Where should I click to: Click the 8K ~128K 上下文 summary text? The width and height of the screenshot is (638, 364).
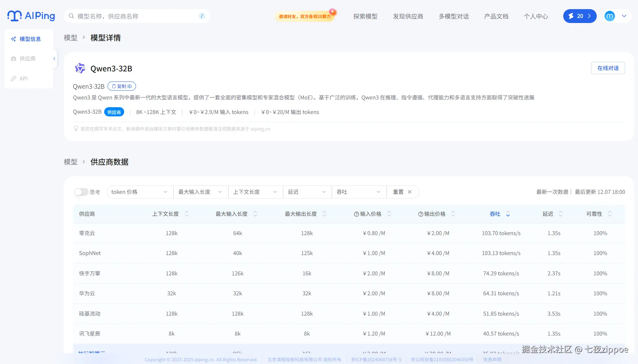point(156,112)
